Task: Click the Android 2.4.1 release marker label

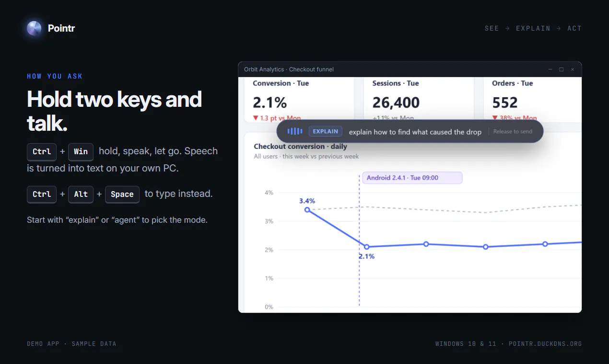Action: 412,178
